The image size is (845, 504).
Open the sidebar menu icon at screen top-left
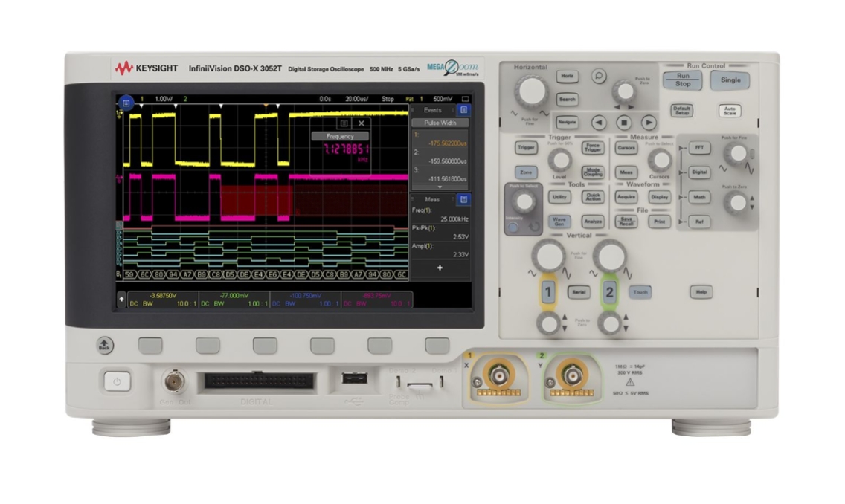(126, 101)
